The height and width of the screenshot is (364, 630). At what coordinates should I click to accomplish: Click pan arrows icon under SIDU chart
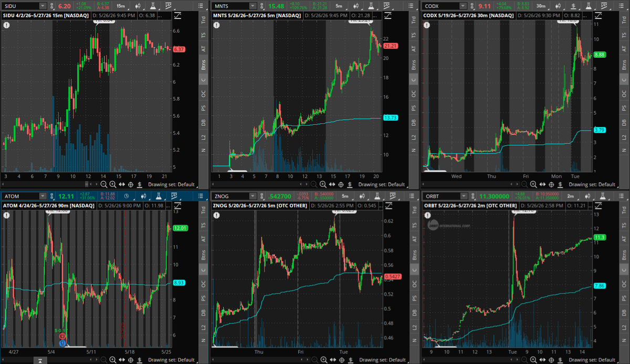click(x=122, y=185)
